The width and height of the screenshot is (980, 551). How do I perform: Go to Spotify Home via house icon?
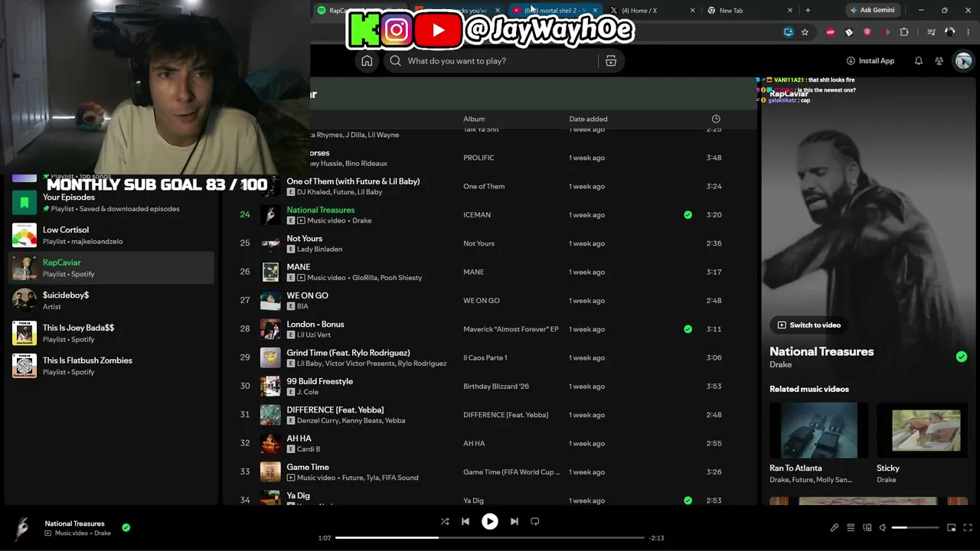[x=367, y=61]
